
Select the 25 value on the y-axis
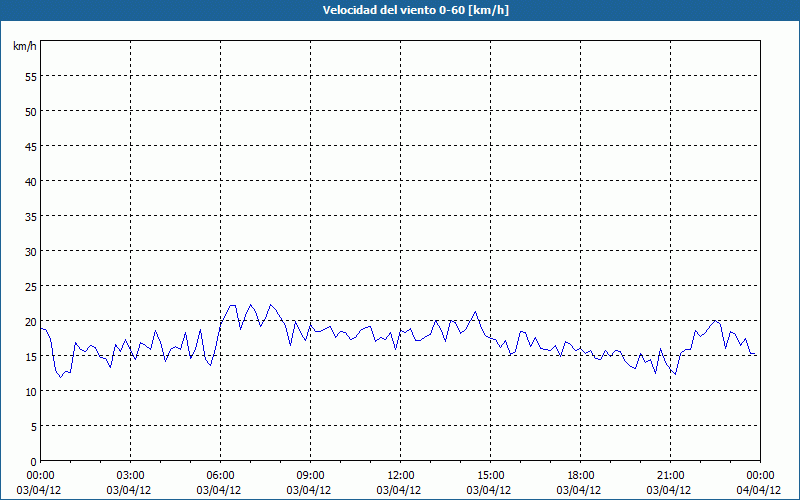(31, 287)
